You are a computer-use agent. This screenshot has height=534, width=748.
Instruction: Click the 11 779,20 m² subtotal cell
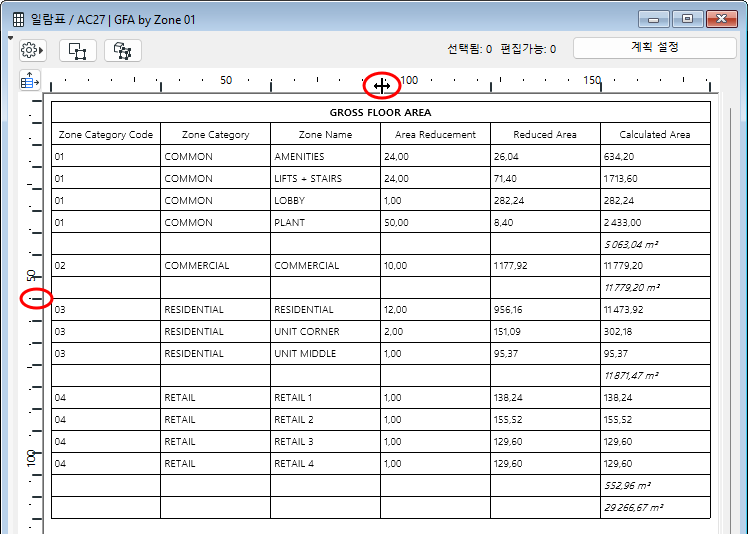click(655, 287)
